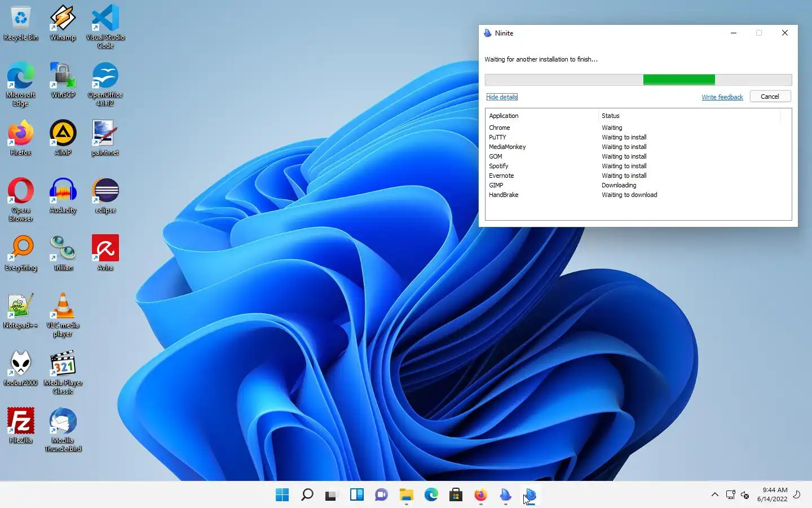The image size is (812, 508).
Task: Minimize the Ninite window
Action: (x=734, y=33)
